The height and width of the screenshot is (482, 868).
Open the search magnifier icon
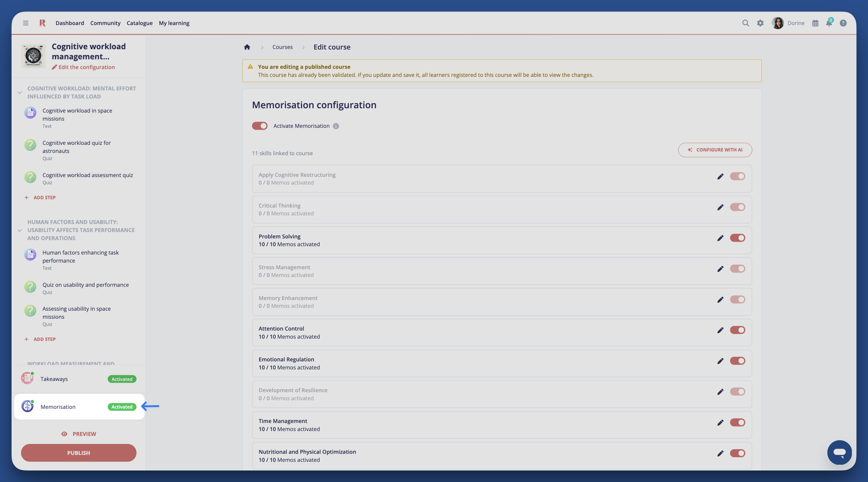[x=745, y=23]
